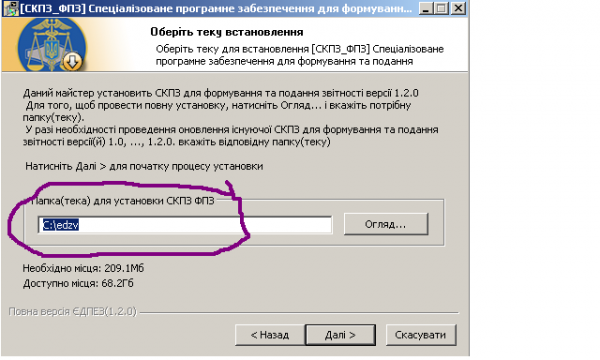The image size is (600, 360).
Task: Click the Повна версія ЄДПЕЗ(1.2.0) label
Action: point(73,311)
